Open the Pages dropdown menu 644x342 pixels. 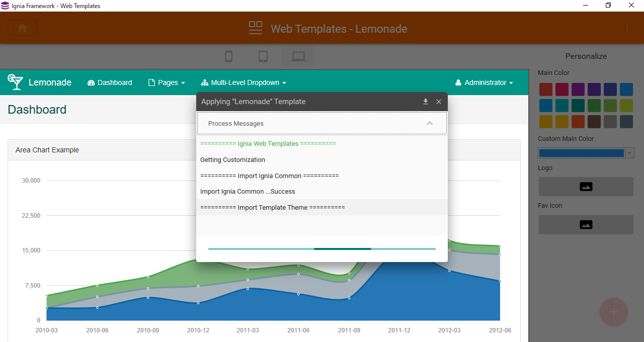coord(167,82)
